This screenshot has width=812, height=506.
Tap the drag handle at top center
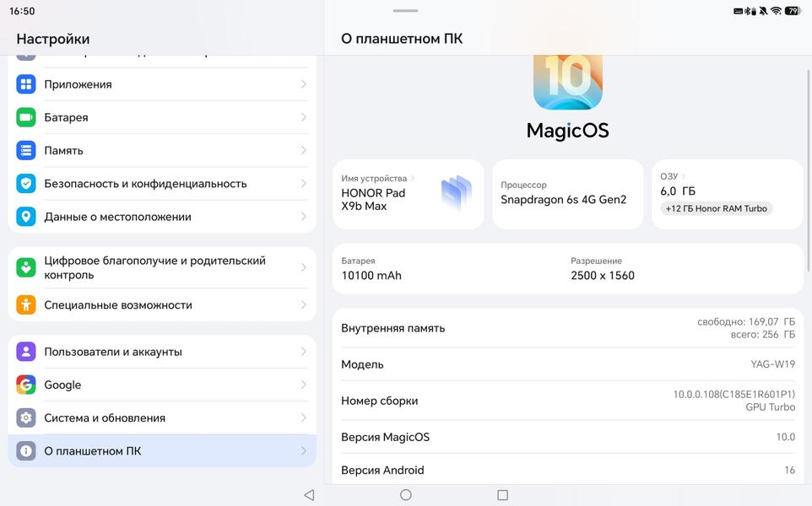(x=405, y=10)
